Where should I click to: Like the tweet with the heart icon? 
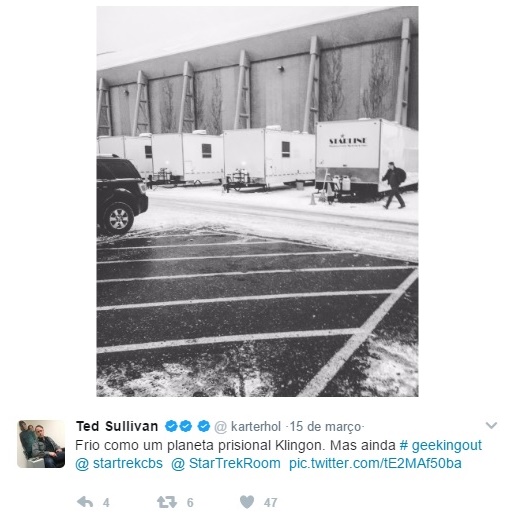(247, 502)
